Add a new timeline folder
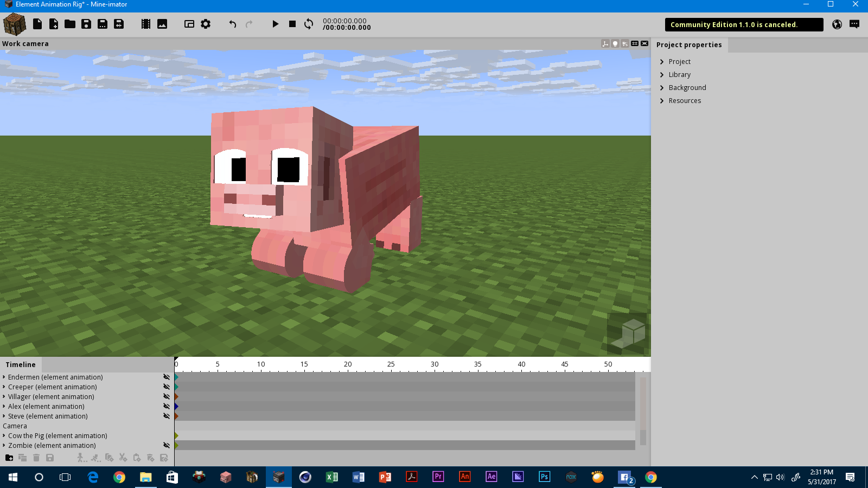Screen dimensions: 868x488 pos(9,458)
